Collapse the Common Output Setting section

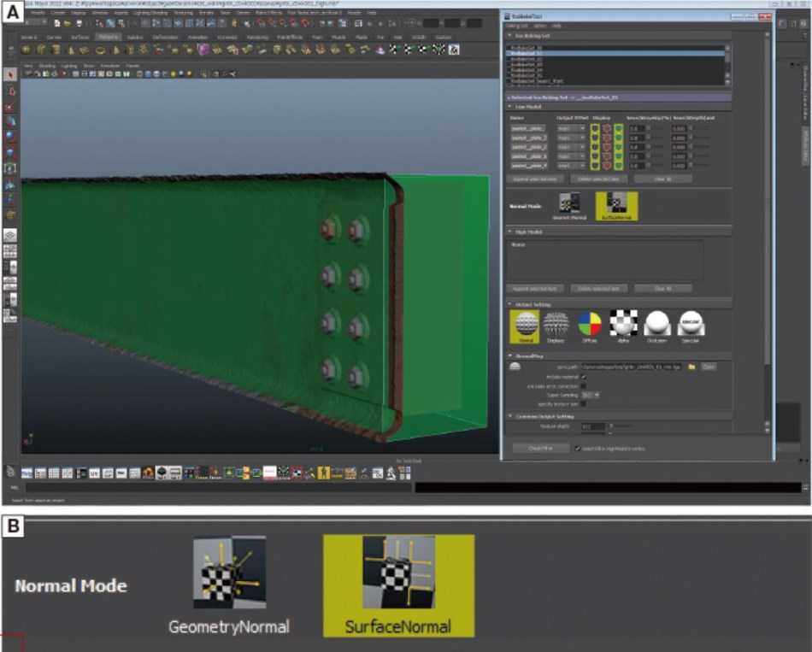pos(509,416)
